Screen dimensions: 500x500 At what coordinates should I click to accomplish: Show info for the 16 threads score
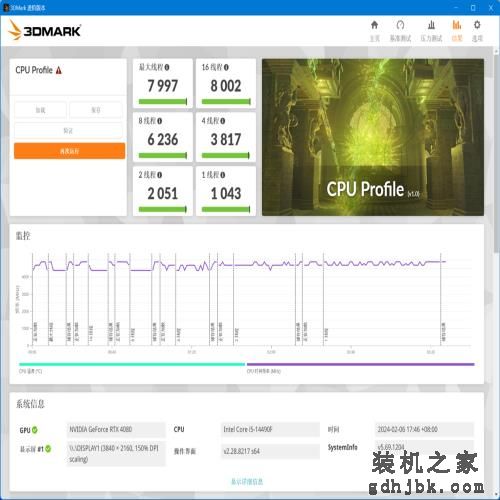point(226,67)
